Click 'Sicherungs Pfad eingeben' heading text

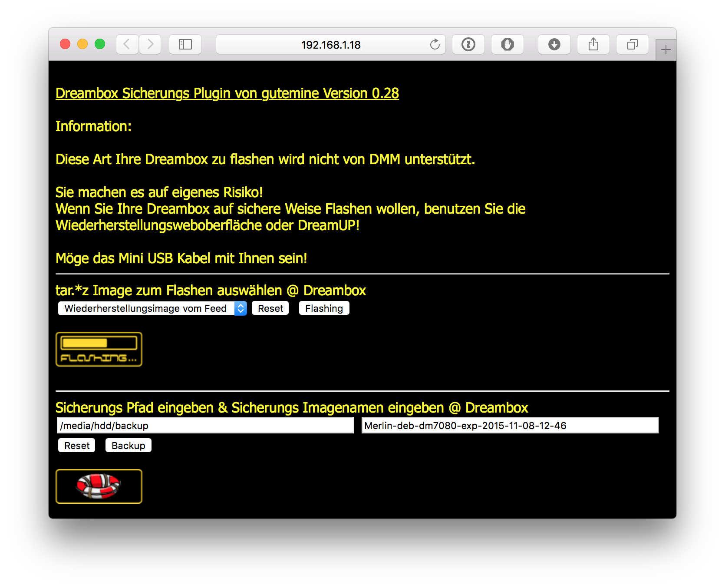point(291,408)
